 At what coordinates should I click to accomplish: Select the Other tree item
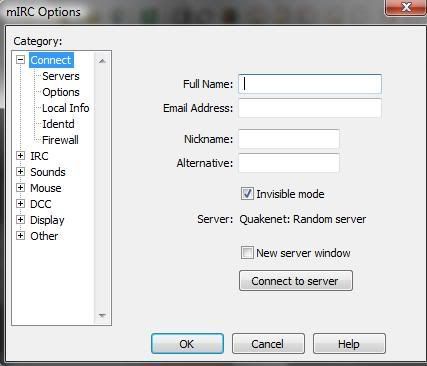click(44, 236)
